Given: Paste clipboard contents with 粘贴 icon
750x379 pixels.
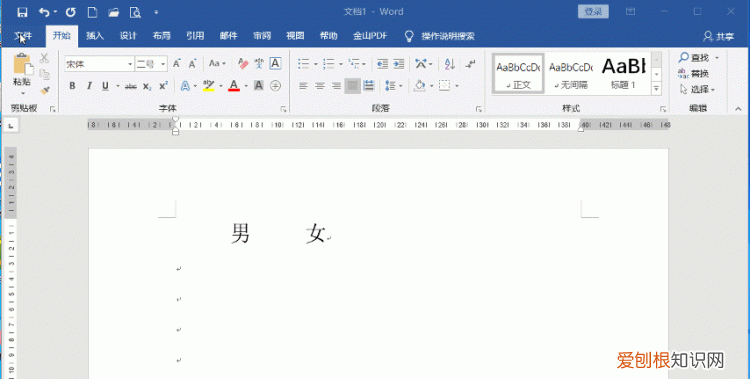Looking at the screenshot, I should [x=22, y=64].
